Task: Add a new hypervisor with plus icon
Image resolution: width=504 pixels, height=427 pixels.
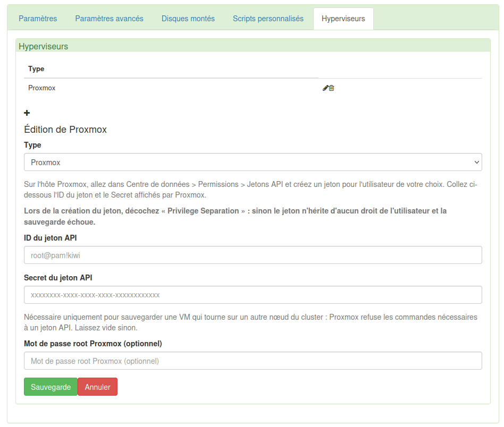Action: (x=27, y=113)
